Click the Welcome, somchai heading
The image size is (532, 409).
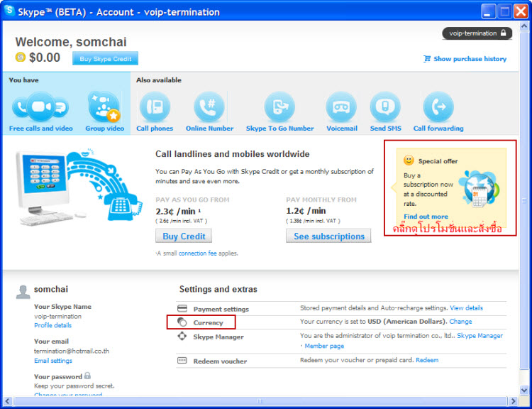pos(71,42)
